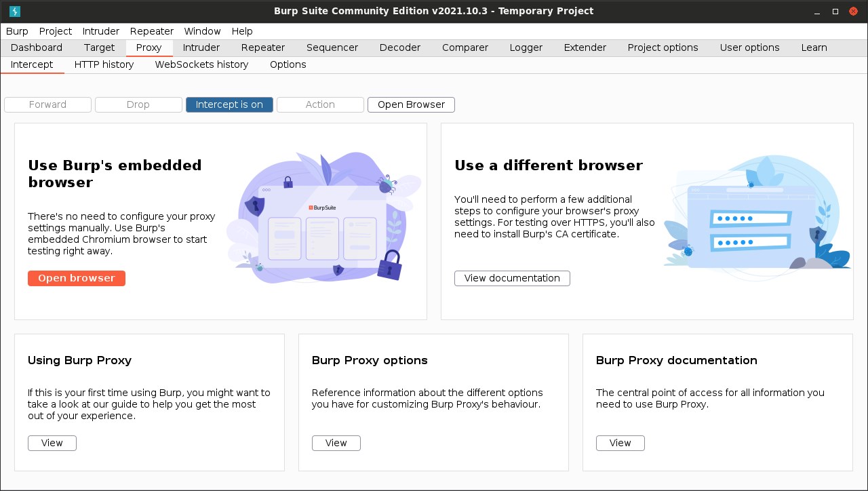
Task: Switch to the HTTP history tab
Action: click(x=104, y=64)
